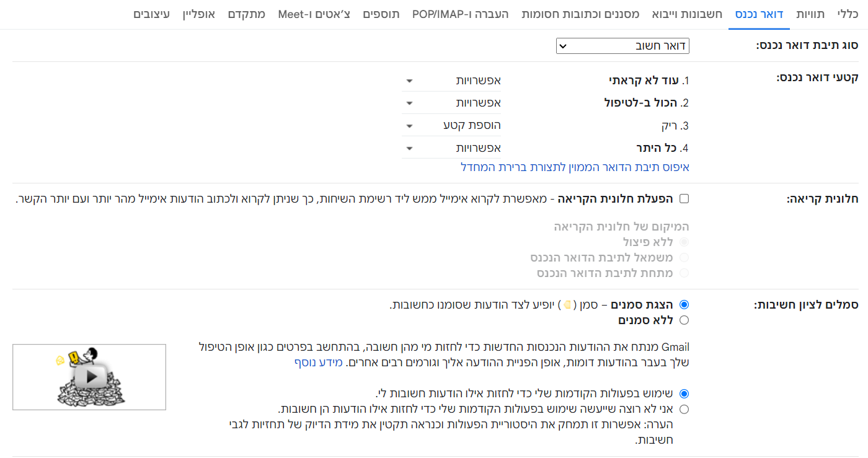Viewport: 868px width, 458px height.
Task: Expand the "הוספת קטע" dropdown for empty section
Action: [451, 125]
